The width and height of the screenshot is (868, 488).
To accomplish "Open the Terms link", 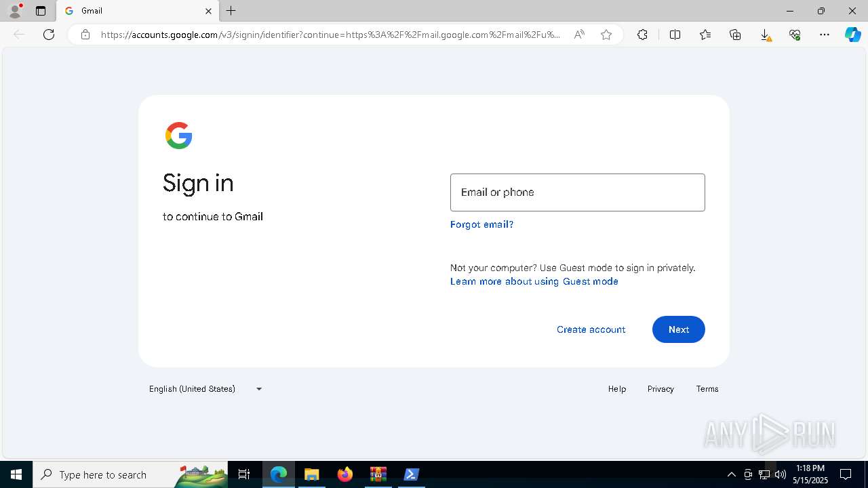I will (x=707, y=389).
